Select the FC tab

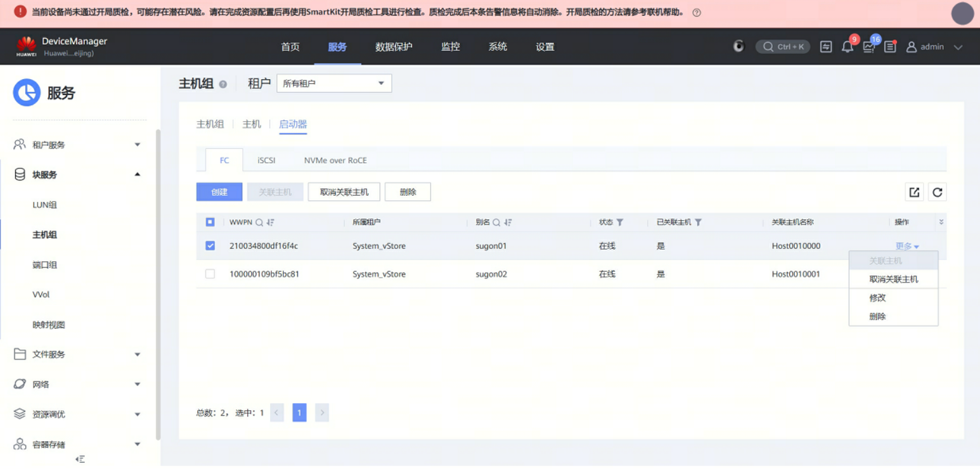[x=224, y=160]
